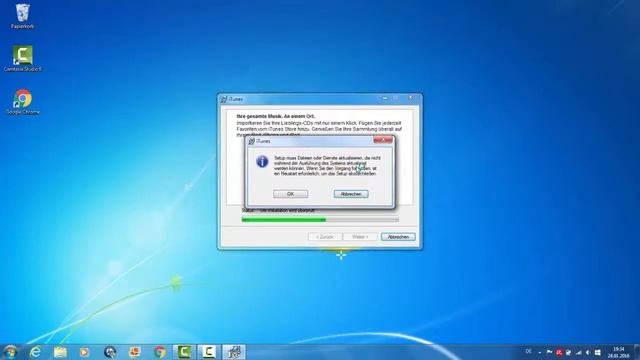Click the disabled Weiter button

360,237
